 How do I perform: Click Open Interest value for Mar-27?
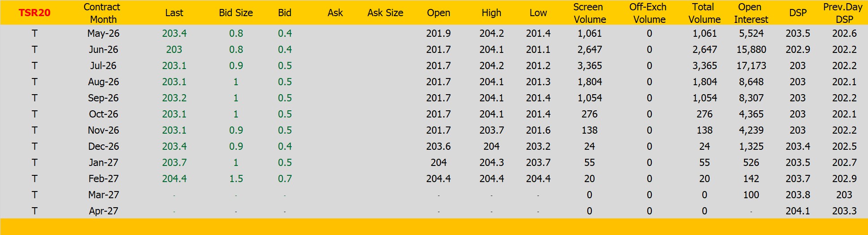pyautogui.click(x=751, y=195)
